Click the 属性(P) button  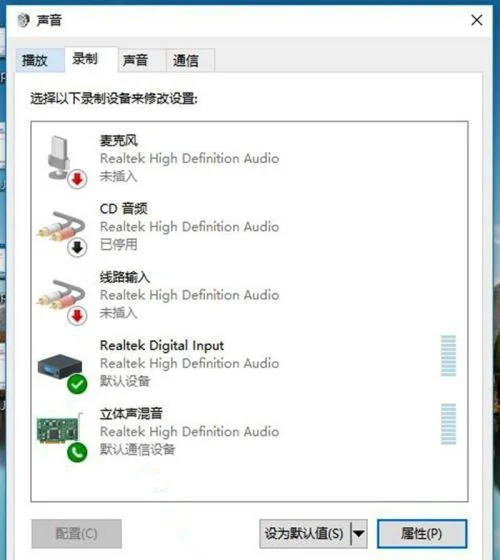pos(422,534)
